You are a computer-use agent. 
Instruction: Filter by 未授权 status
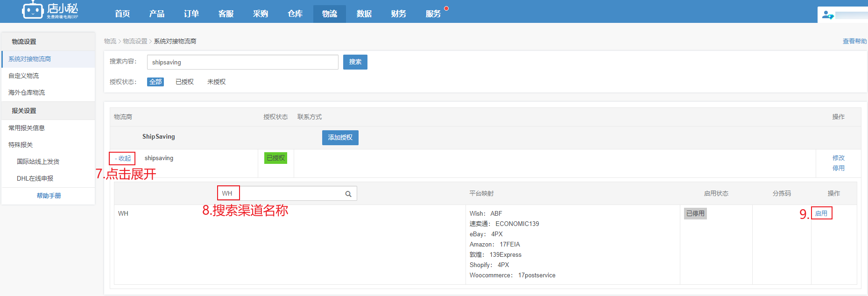click(x=216, y=82)
